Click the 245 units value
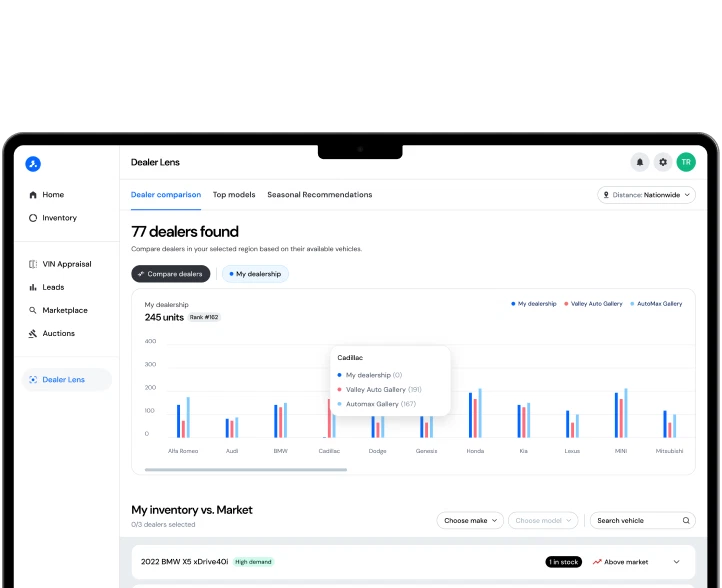 tap(164, 317)
